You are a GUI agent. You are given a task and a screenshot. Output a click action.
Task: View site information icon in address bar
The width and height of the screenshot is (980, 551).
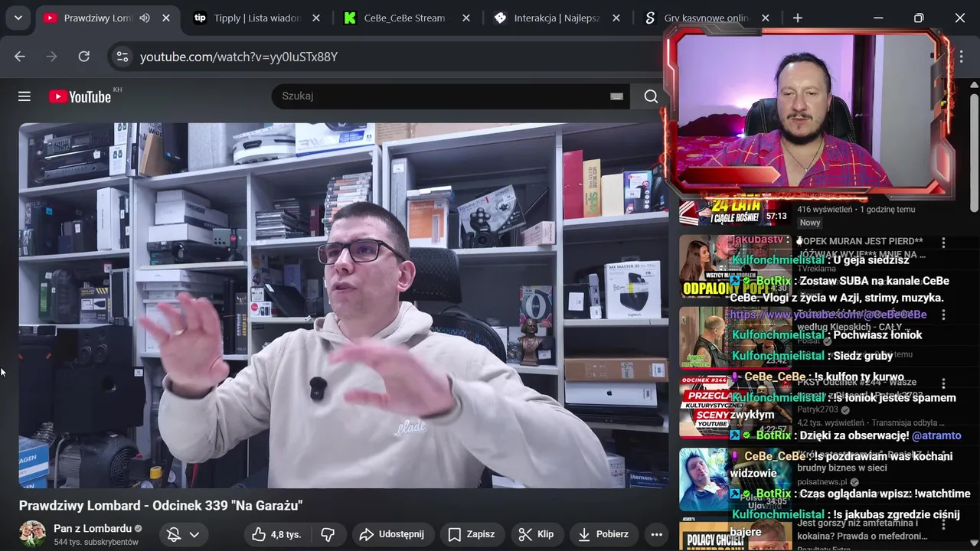[122, 57]
